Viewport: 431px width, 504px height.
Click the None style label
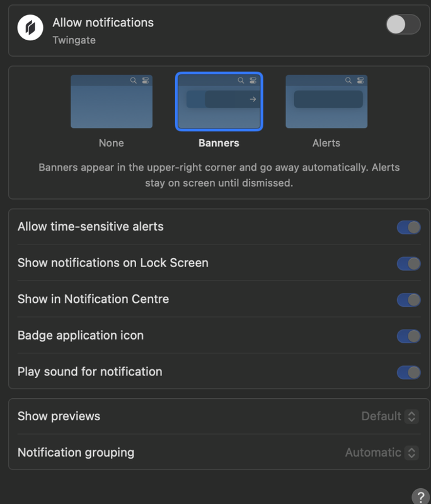[112, 143]
